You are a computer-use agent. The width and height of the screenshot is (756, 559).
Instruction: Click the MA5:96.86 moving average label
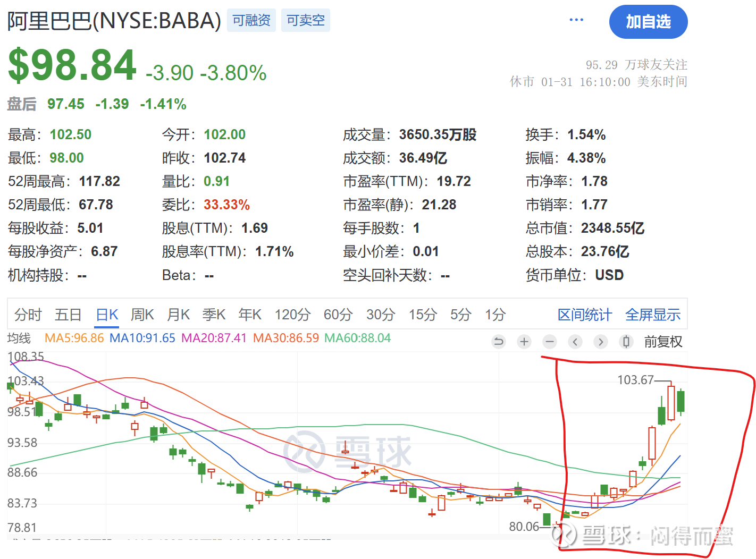(x=74, y=338)
